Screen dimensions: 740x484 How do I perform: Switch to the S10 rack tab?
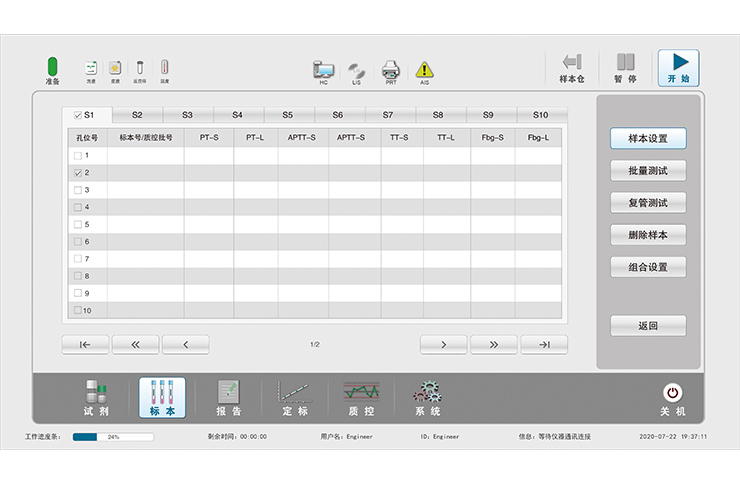[x=540, y=115]
